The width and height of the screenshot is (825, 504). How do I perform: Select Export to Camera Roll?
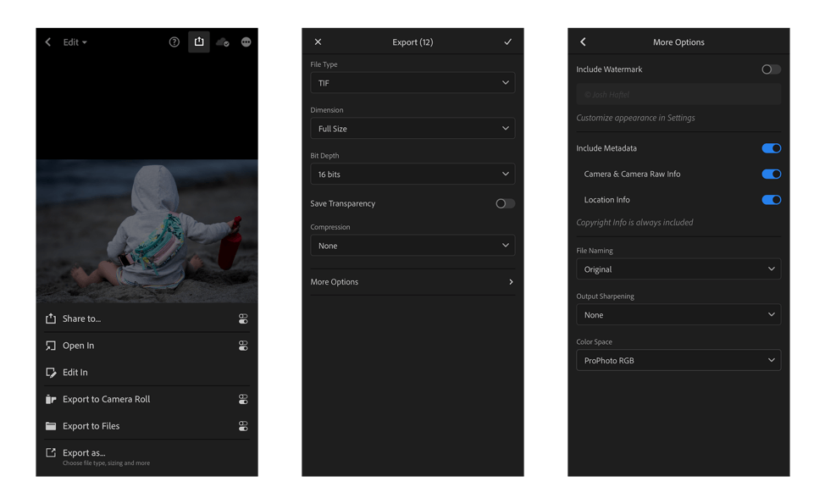(106, 400)
